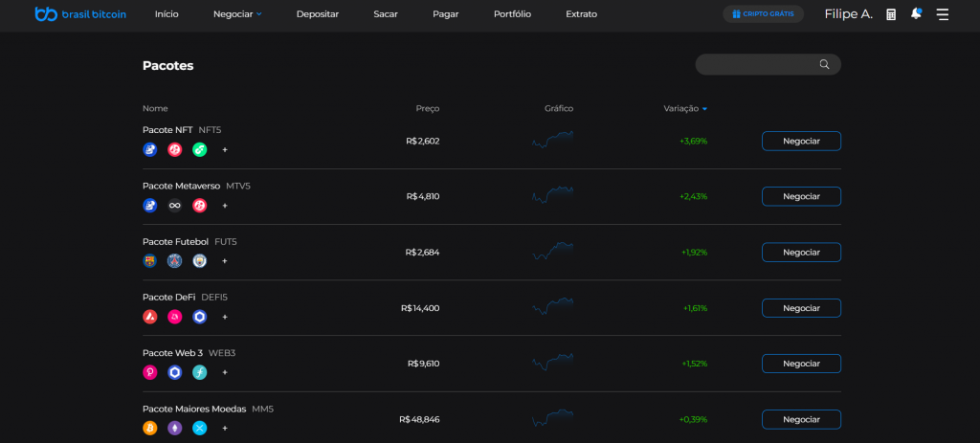
Task: Click Negociar button for Pacote NFT
Action: [801, 142]
